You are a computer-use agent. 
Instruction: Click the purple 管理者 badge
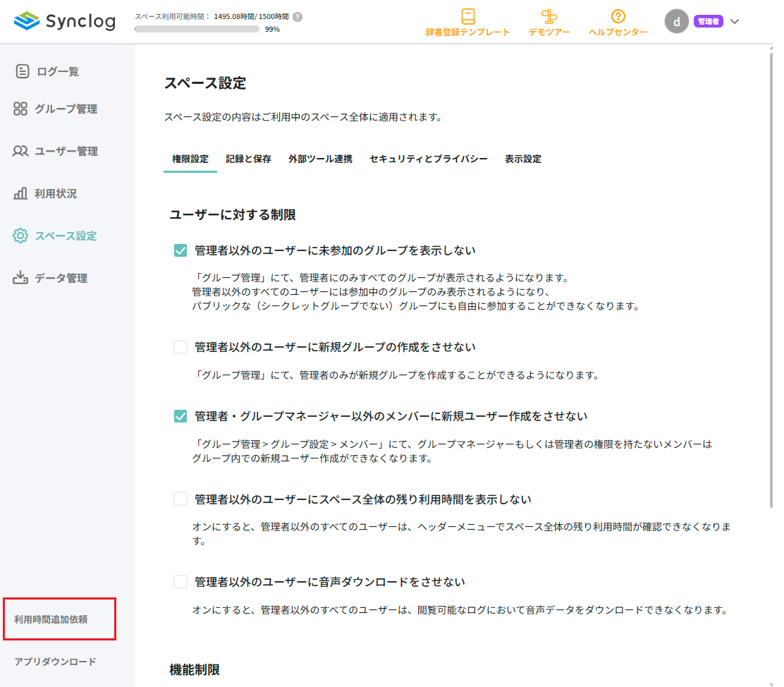(x=708, y=22)
